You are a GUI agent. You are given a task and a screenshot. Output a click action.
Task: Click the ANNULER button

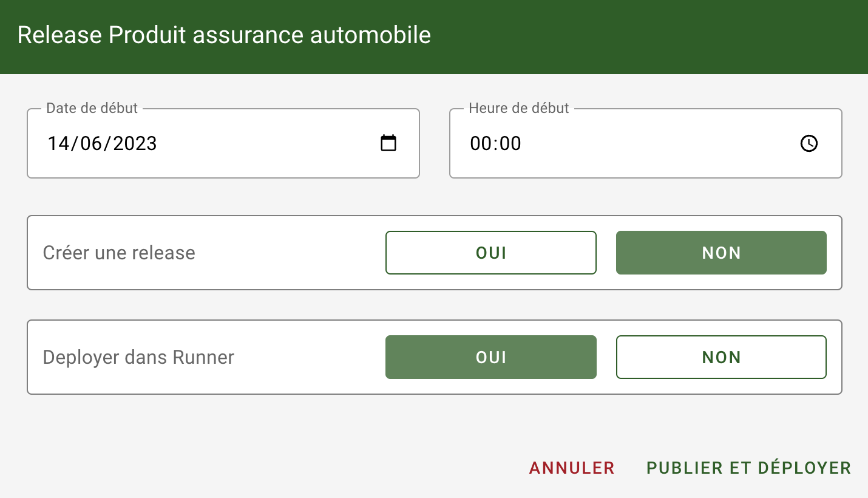click(x=572, y=468)
